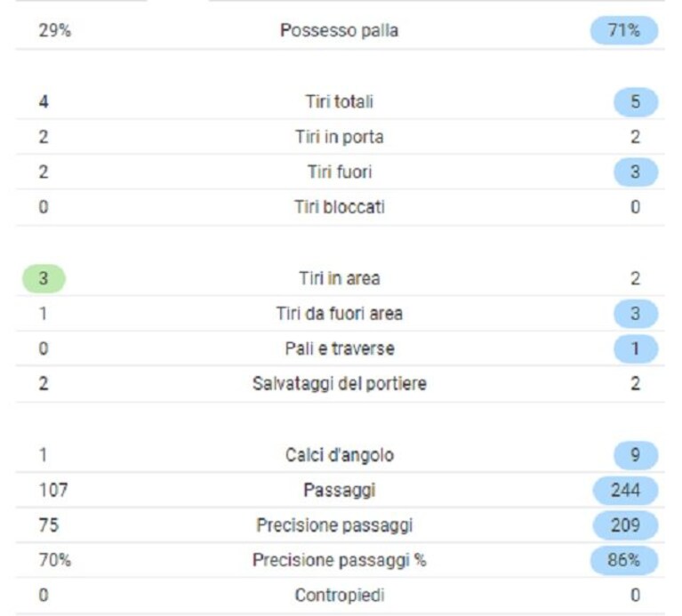Click the green 3 badge for Tiri in area

pyautogui.click(x=44, y=278)
